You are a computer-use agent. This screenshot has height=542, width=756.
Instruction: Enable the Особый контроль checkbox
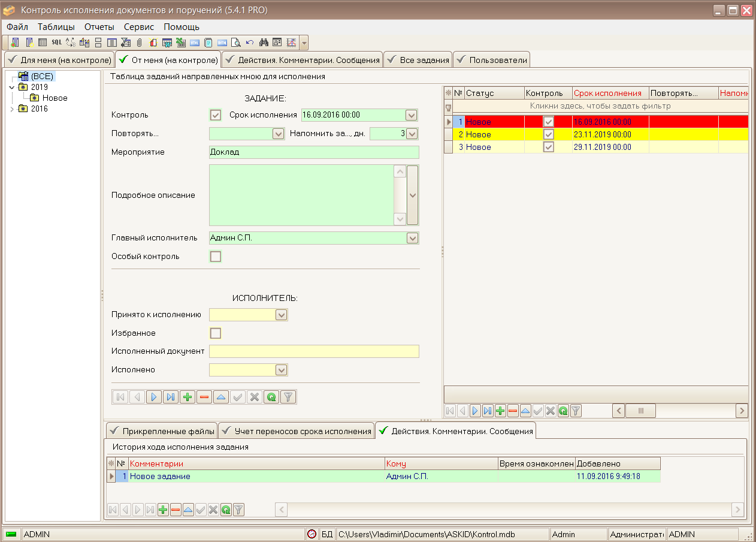tap(216, 257)
